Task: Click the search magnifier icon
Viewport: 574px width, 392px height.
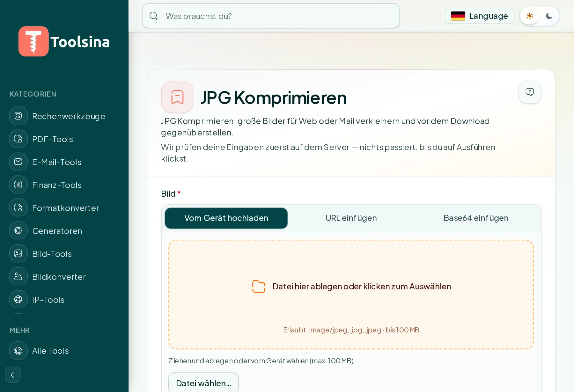Action: point(154,16)
